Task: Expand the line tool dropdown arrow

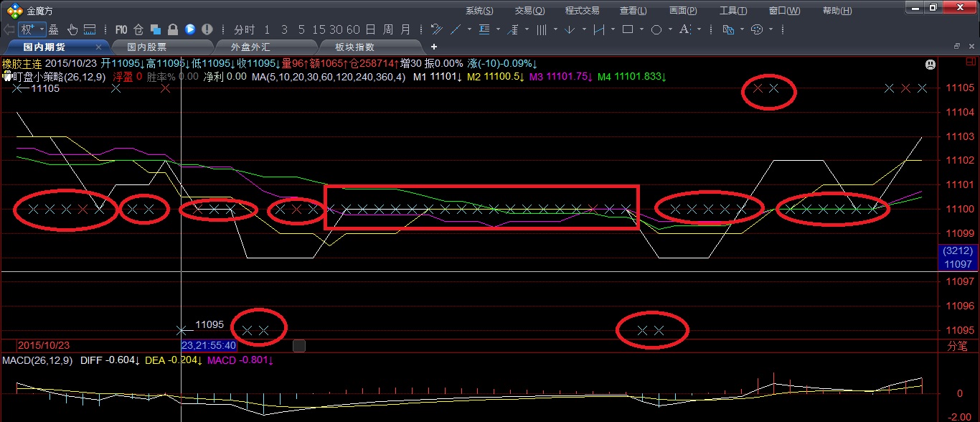Action: coord(469,29)
